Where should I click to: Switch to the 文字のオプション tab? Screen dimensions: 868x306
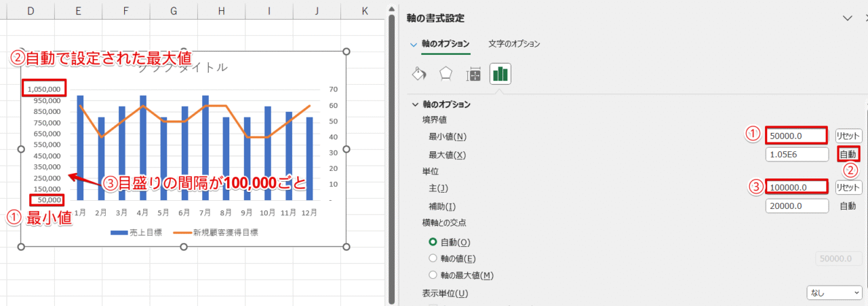pyautogui.click(x=514, y=43)
